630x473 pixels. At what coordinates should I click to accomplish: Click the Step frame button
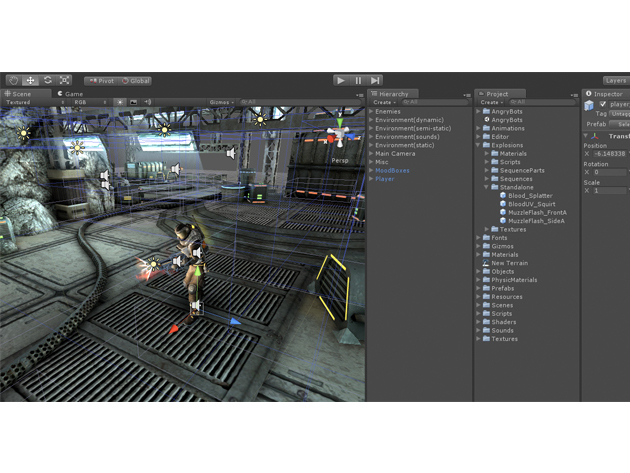(x=374, y=80)
